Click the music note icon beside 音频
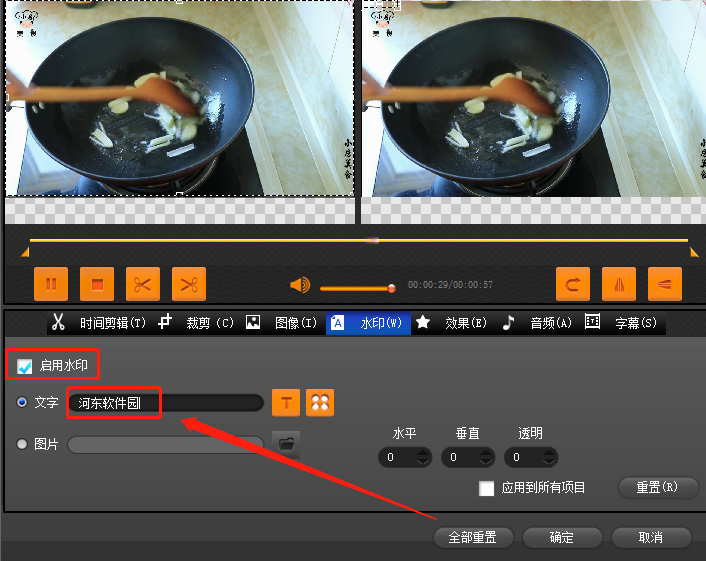The width and height of the screenshot is (706, 561). pyautogui.click(x=508, y=322)
